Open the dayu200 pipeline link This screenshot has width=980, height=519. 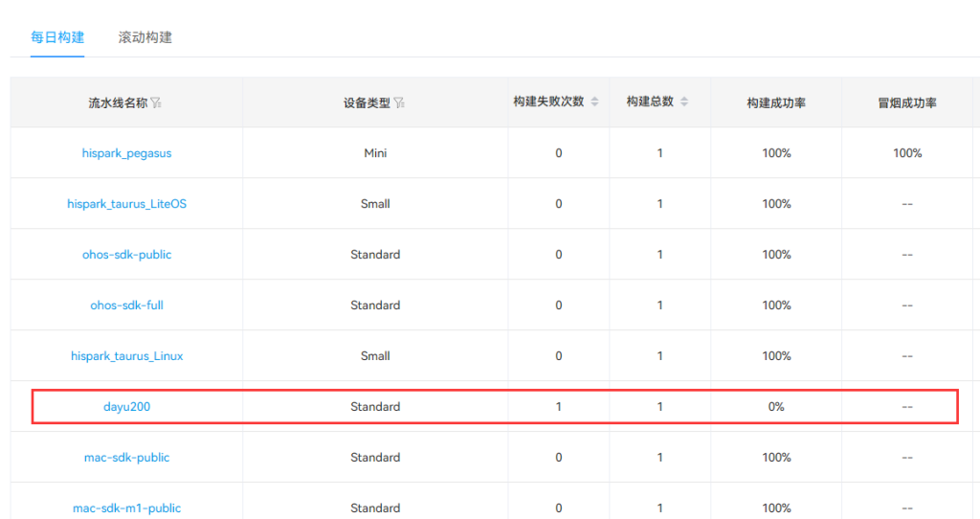(126, 407)
